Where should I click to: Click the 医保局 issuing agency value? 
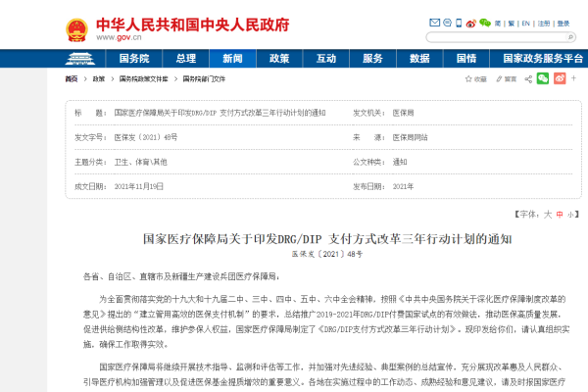pos(403,113)
